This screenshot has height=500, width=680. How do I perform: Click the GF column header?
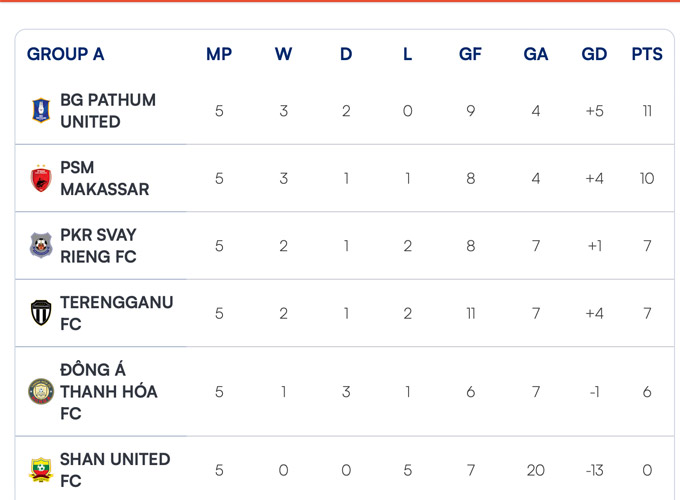471,54
